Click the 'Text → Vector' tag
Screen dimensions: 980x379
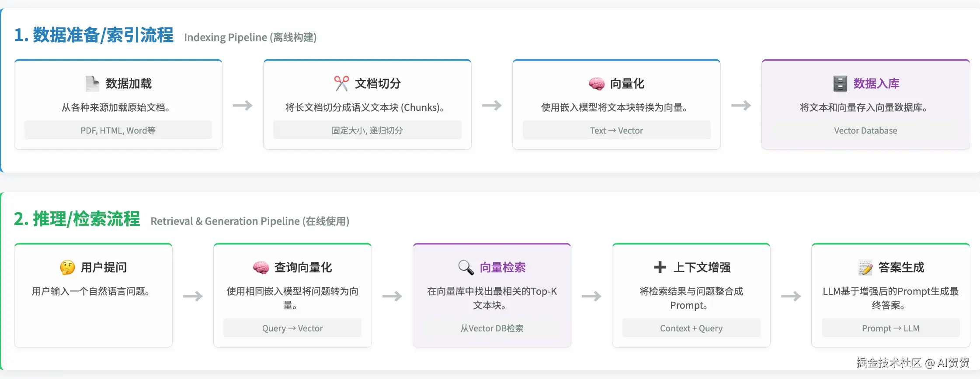click(616, 130)
